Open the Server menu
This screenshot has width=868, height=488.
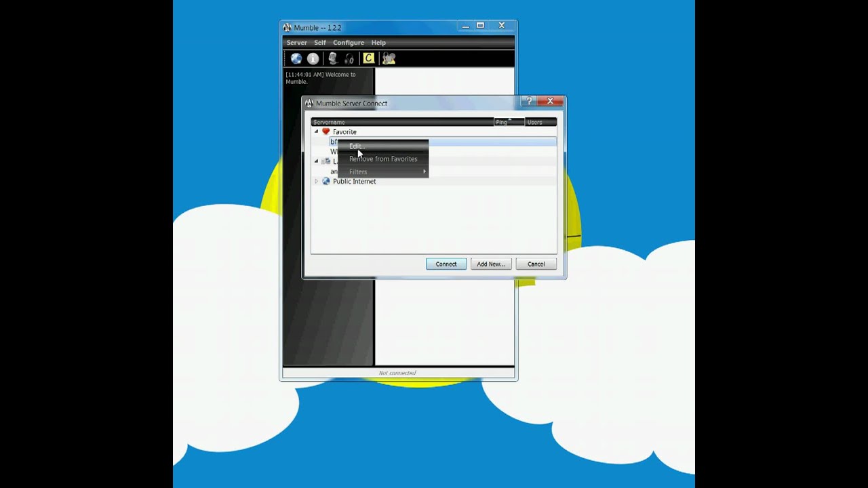coord(296,43)
